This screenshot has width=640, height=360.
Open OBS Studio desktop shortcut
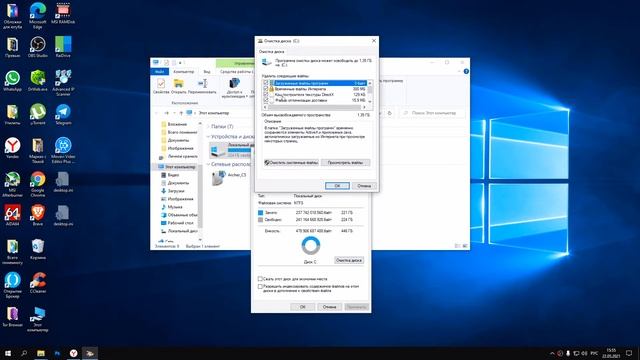point(38,47)
